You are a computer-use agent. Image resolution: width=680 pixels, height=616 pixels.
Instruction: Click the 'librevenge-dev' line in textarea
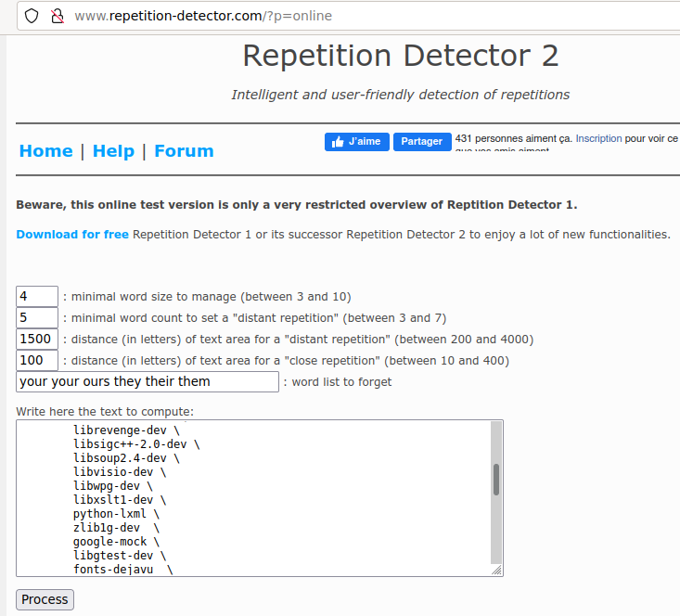tap(126, 430)
